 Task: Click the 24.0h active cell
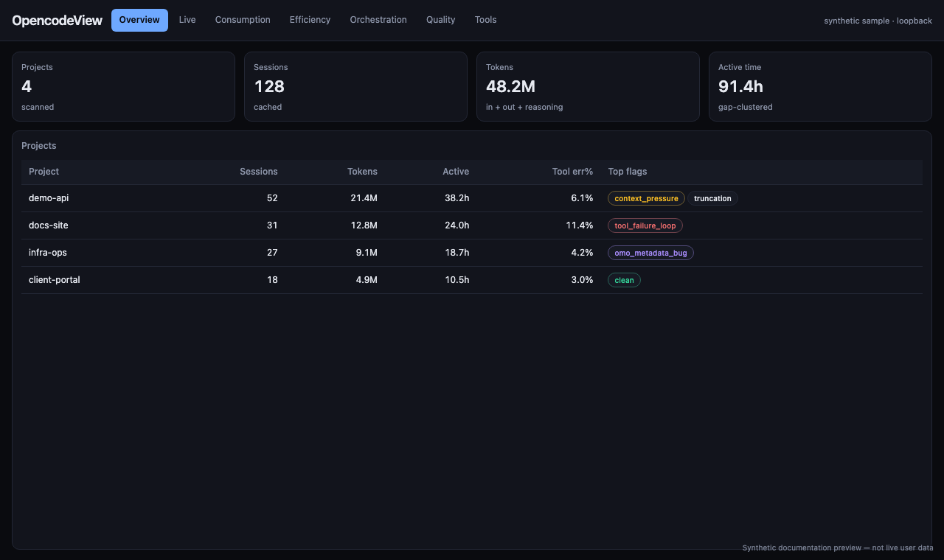coord(457,225)
